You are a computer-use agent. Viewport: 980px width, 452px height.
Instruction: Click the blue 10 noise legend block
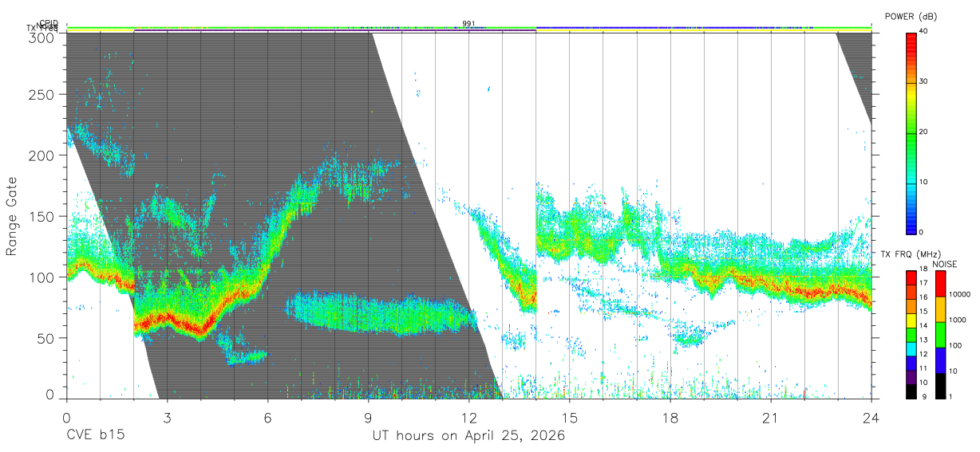click(939, 360)
